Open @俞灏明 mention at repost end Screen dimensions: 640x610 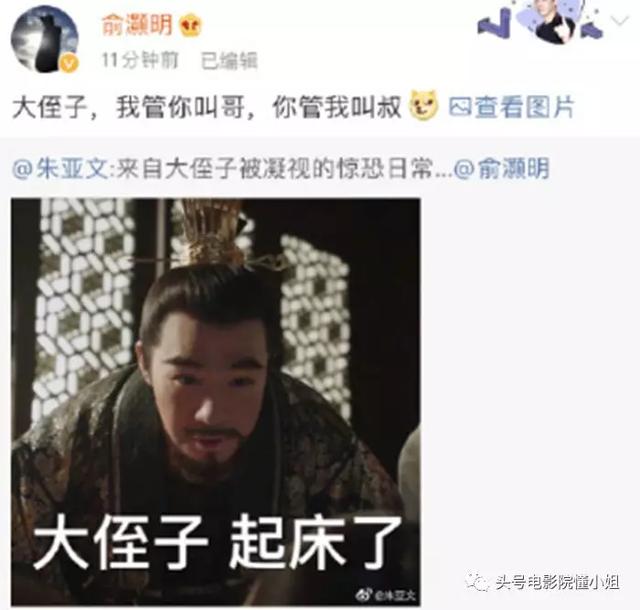point(502,168)
